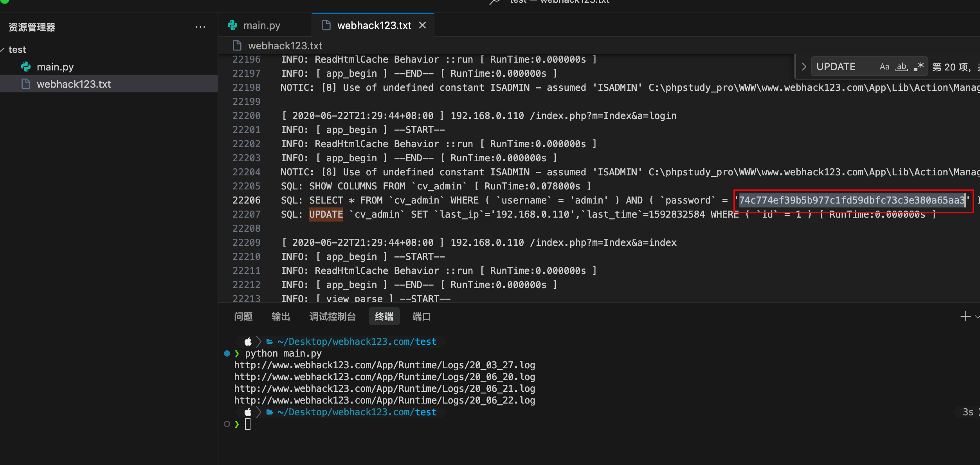Close the webhack123.txt tab

[423, 25]
